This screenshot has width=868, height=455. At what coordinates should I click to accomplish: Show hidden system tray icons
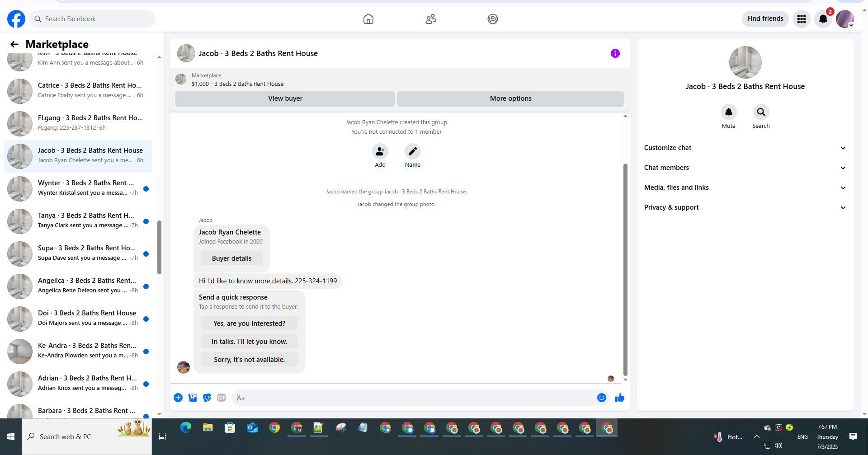(757, 436)
